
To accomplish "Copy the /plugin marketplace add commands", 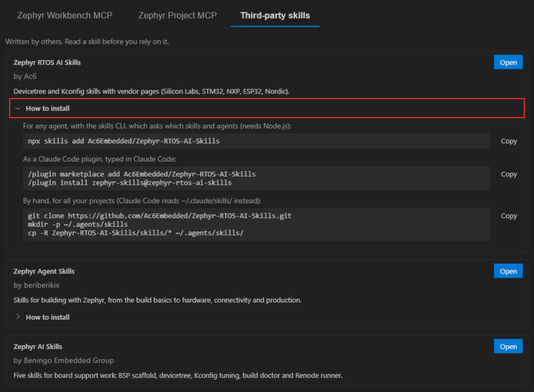I will pos(509,174).
